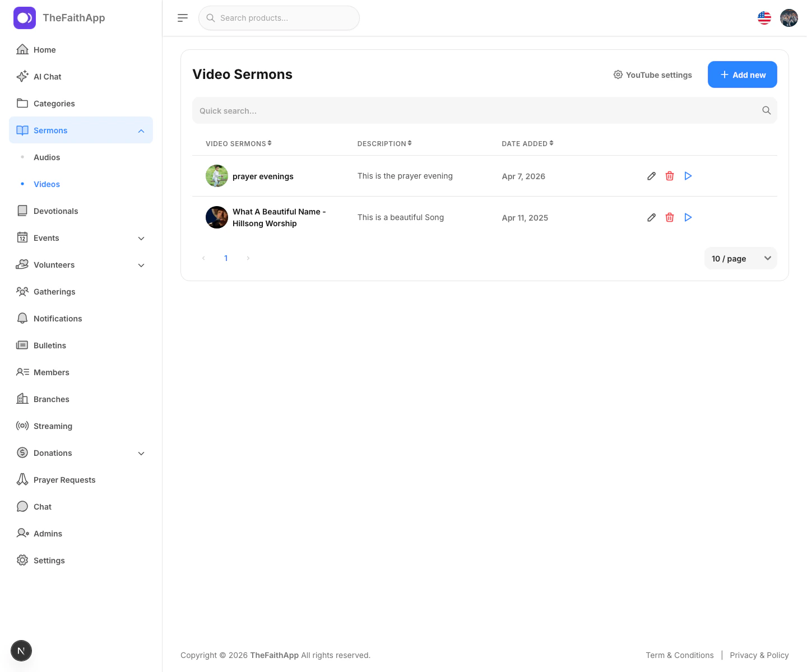Click the Streaming broadcast icon
The width and height of the screenshot is (807, 672).
22,426
